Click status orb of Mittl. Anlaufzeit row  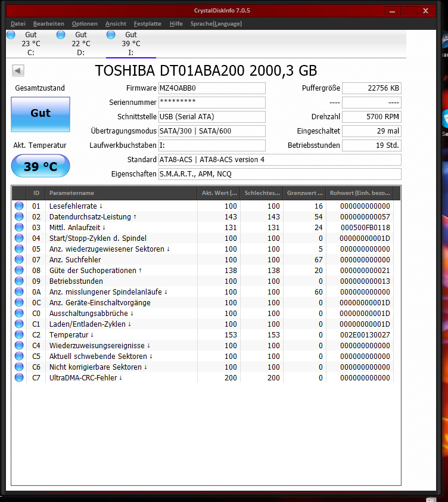(x=19, y=227)
